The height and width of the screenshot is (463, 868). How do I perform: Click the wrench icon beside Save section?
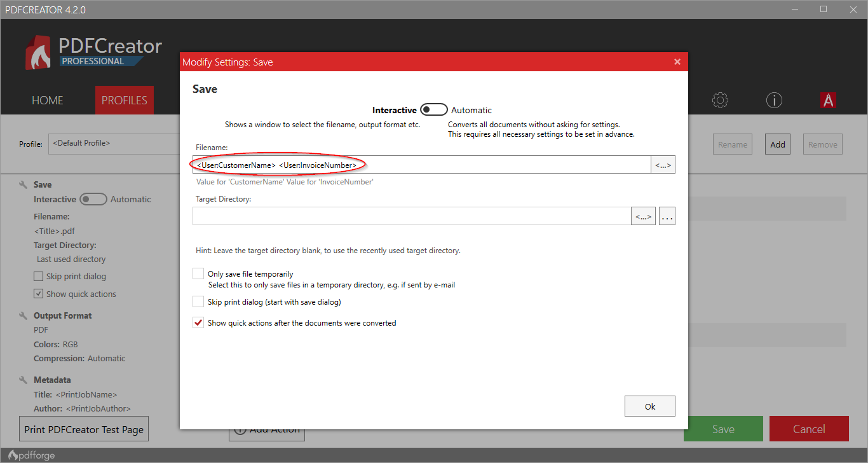pos(23,184)
